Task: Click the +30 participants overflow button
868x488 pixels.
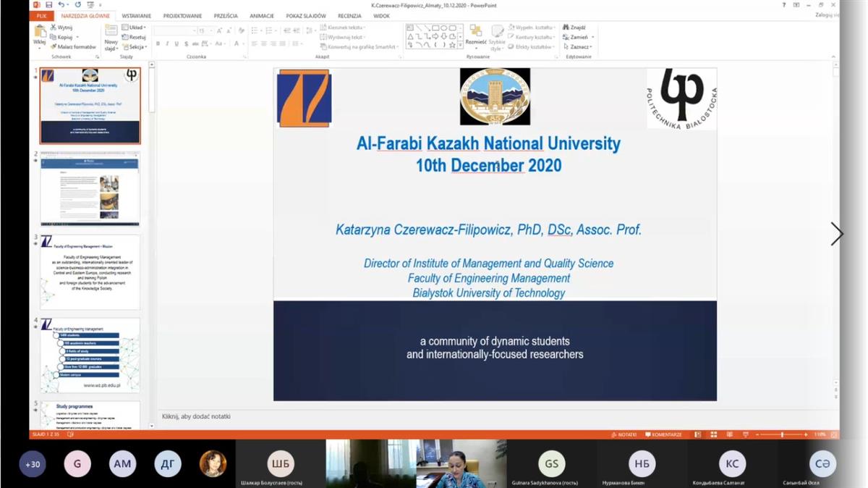Action: pos(33,464)
